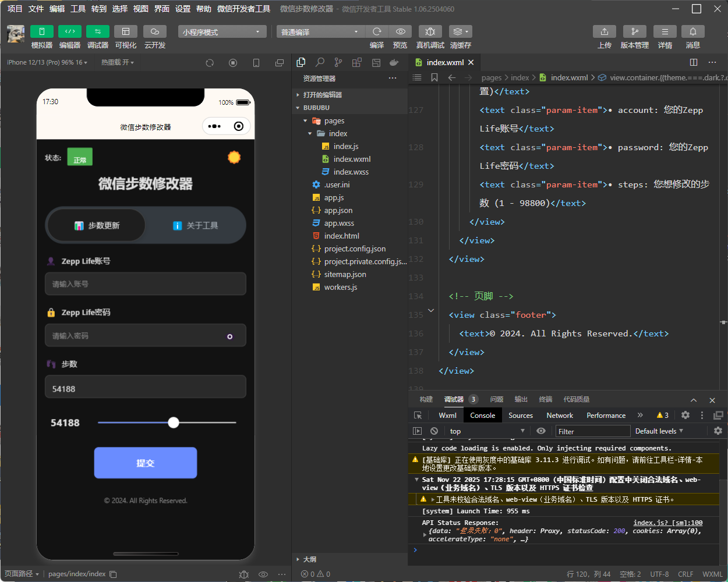
Task: Click the split editor icon
Action: (x=693, y=62)
